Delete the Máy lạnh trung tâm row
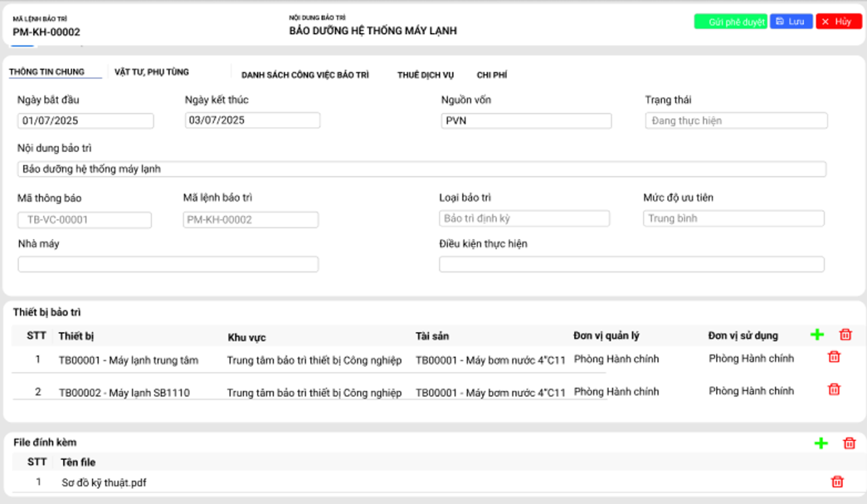Image resolution: width=867 pixels, height=504 pixels. (834, 357)
